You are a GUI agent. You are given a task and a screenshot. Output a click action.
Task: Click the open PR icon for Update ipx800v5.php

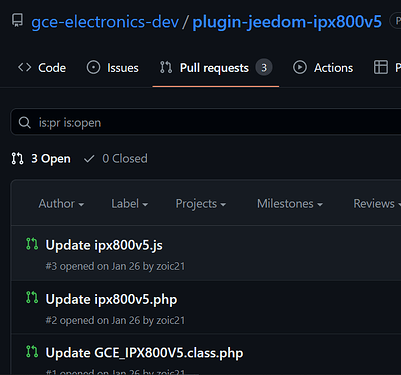click(x=32, y=297)
